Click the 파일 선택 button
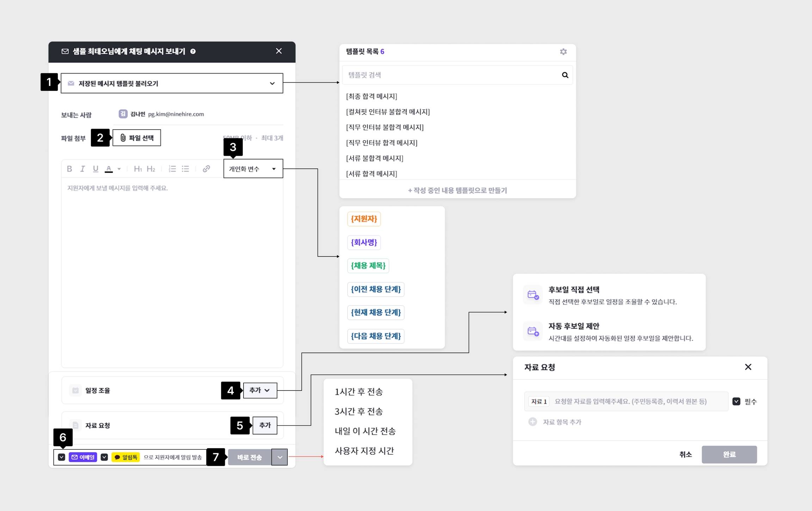The image size is (812, 511). pyautogui.click(x=137, y=138)
